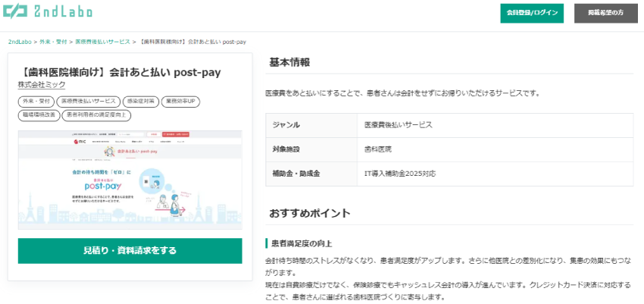644x304 pixels.
Task: Open the 会員登録/ログイン button
Action: pos(531,13)
